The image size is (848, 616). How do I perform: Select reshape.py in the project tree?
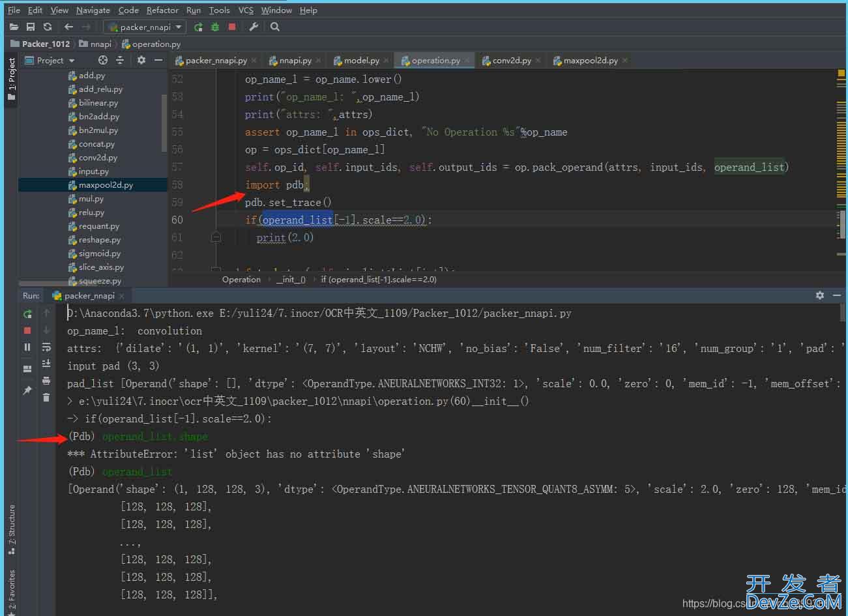100,240
